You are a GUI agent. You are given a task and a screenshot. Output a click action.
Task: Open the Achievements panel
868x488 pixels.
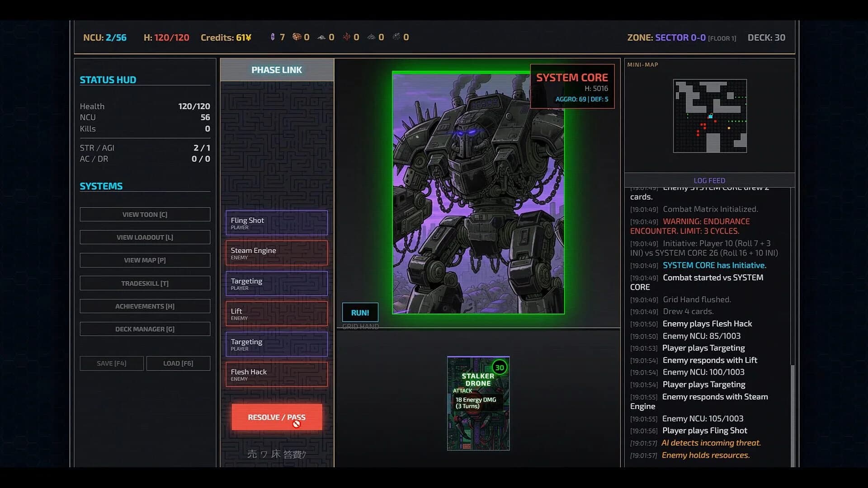[x=145, y=306]
